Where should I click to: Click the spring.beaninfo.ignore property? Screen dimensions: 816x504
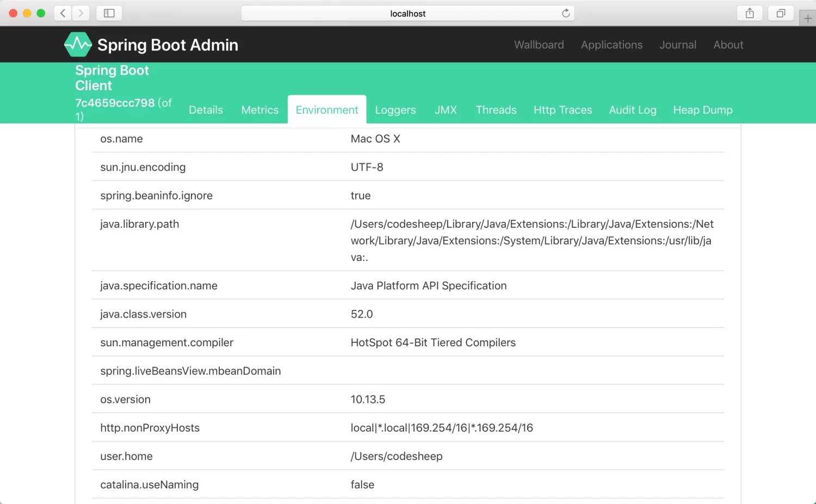click(157, 195)
